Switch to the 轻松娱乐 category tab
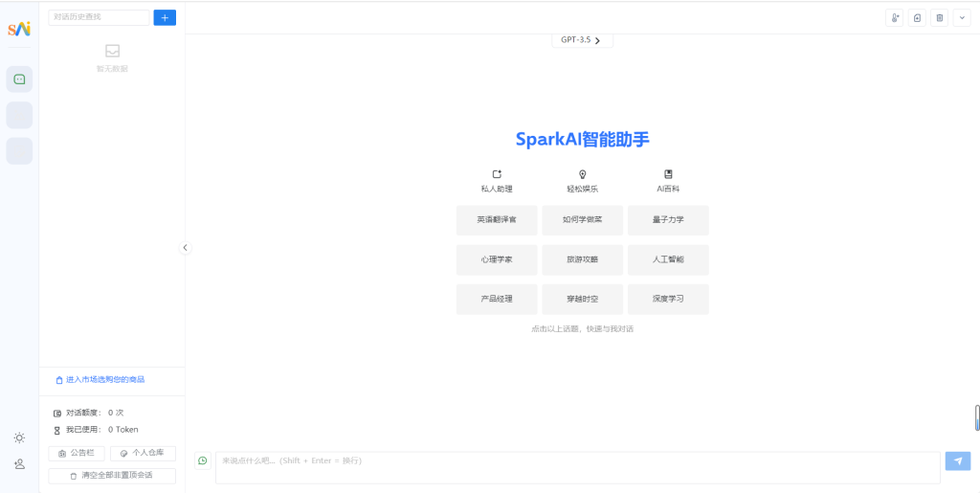This screenshot has height=493, width=980. click(x=582, y=181)
